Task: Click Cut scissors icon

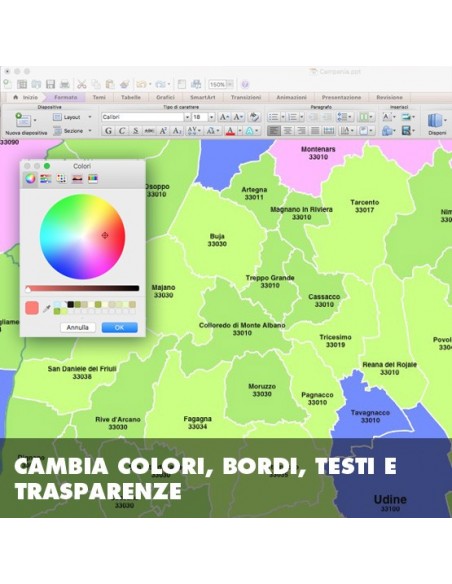Action: point(82,85)
